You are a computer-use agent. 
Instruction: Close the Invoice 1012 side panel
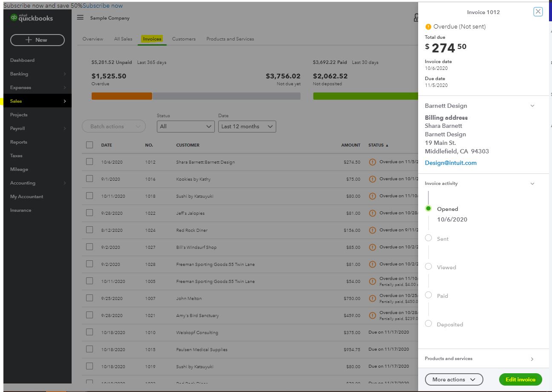tap(538, 12)
